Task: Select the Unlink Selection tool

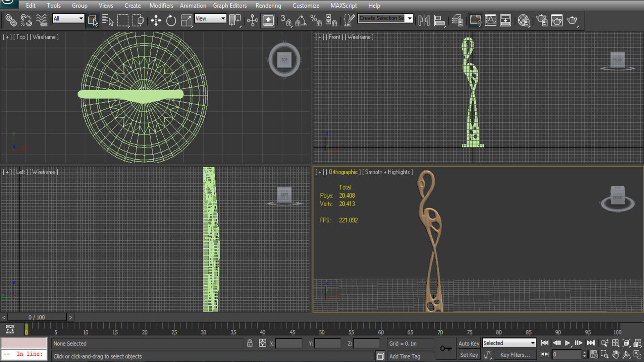Action: tap(26, 20)
